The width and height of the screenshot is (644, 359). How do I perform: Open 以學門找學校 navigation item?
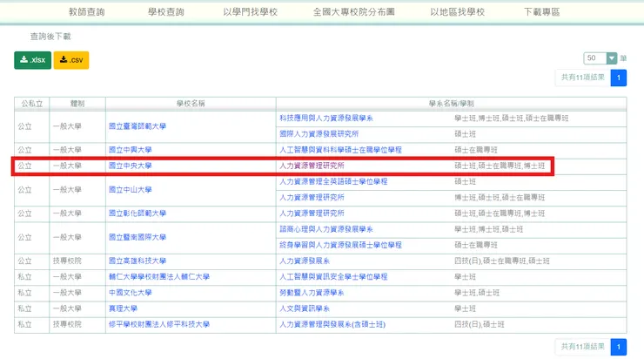[250, 12]
